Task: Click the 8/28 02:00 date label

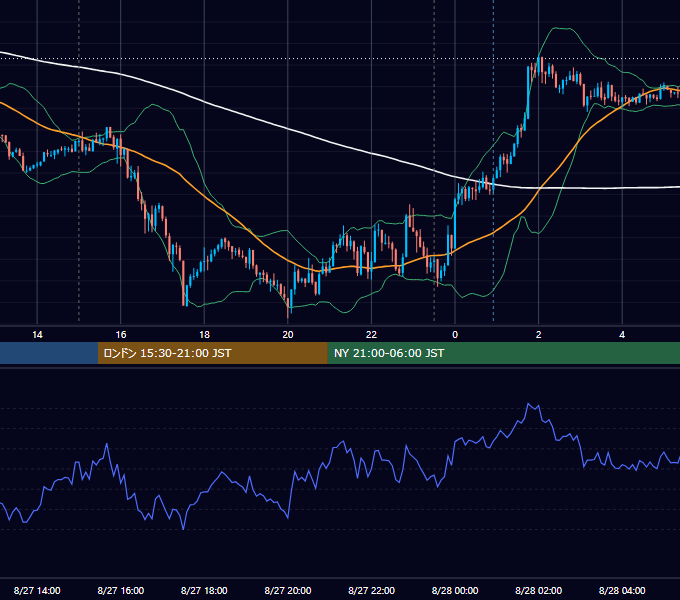Action: coord(539,590)
